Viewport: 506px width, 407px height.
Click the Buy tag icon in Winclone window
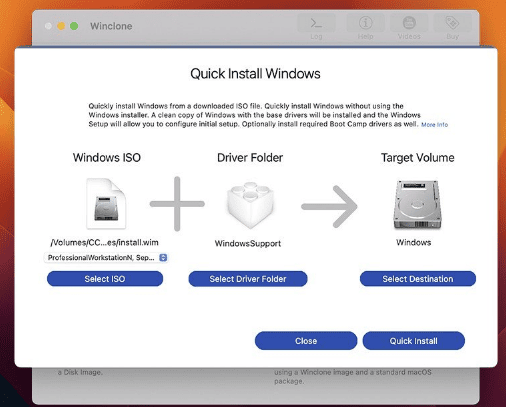point(452,23)
